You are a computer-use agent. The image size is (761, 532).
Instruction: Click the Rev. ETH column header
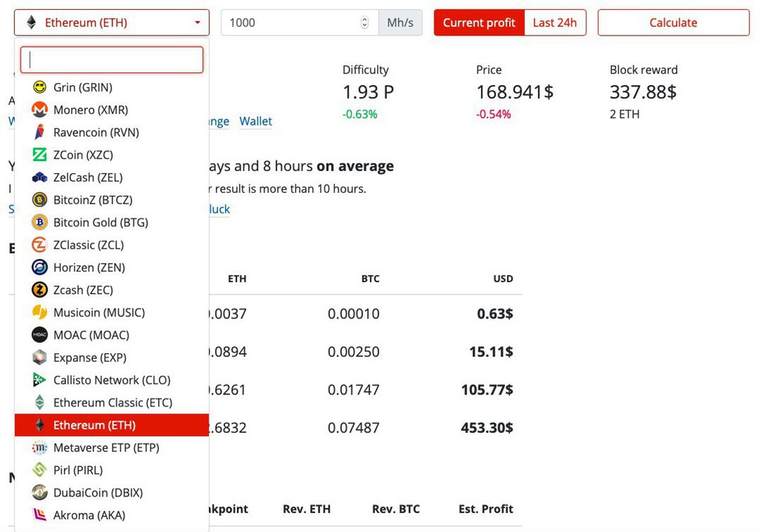point(307,509)
